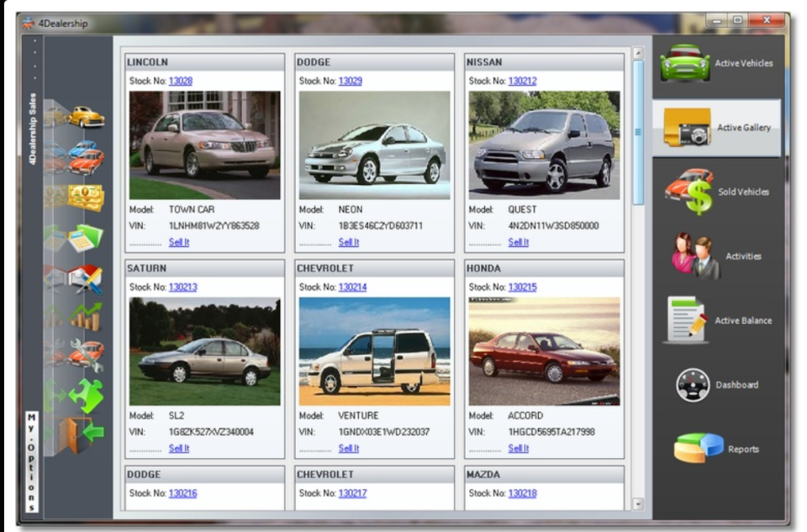This screenshot has width=807, height=532.
Task: Click the Chevrolet Venture vehicle photo
Action: (x=372, y=349)
